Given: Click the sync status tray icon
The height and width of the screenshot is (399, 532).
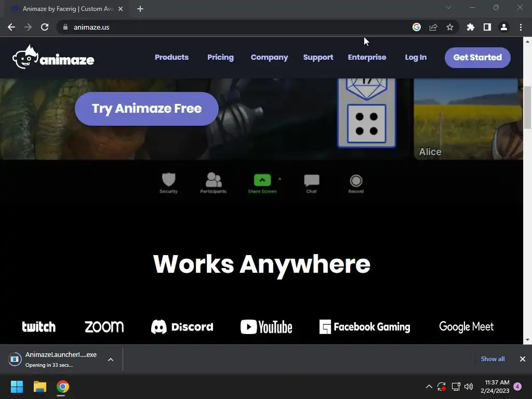Looking at the screenshot, I should click(442, 387).
